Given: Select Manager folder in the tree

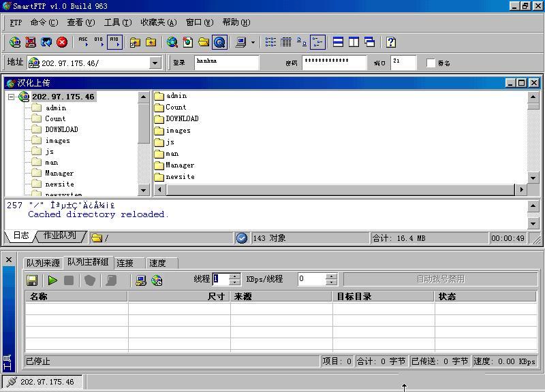Looking at the screenshot, I should click(59, 174).
